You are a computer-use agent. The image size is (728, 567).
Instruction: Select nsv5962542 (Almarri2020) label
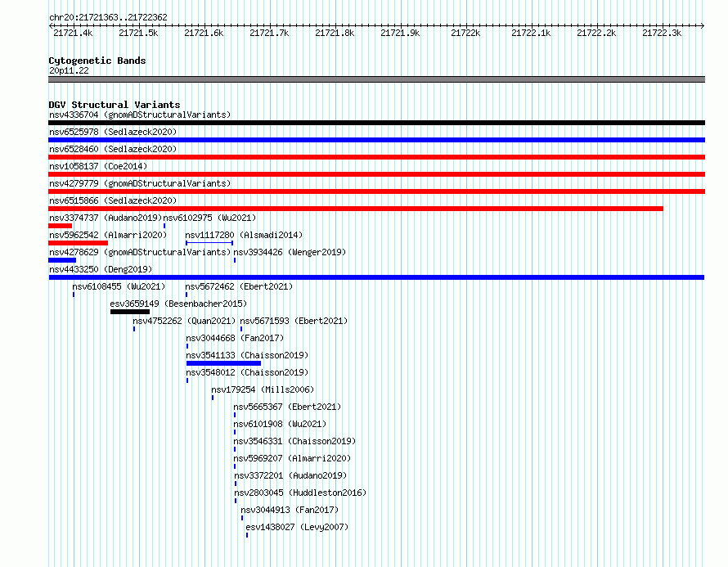click(x=108, y=235)
